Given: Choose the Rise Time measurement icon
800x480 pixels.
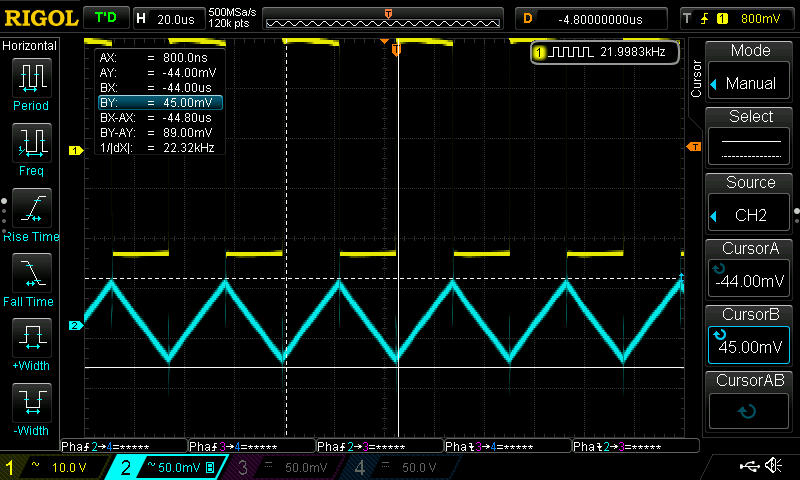Looking at the screenshot, I should 31,214.
